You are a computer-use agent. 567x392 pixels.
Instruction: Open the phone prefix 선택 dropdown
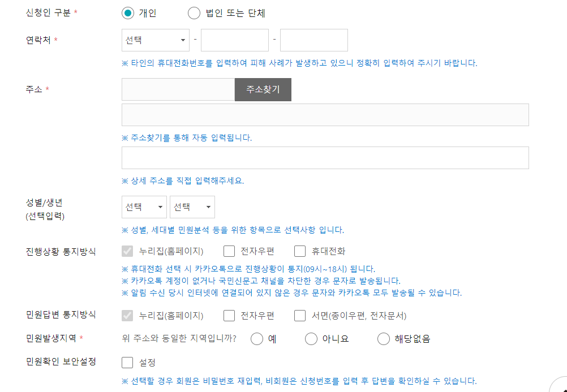pyautogui.click(x=155, y=40)
